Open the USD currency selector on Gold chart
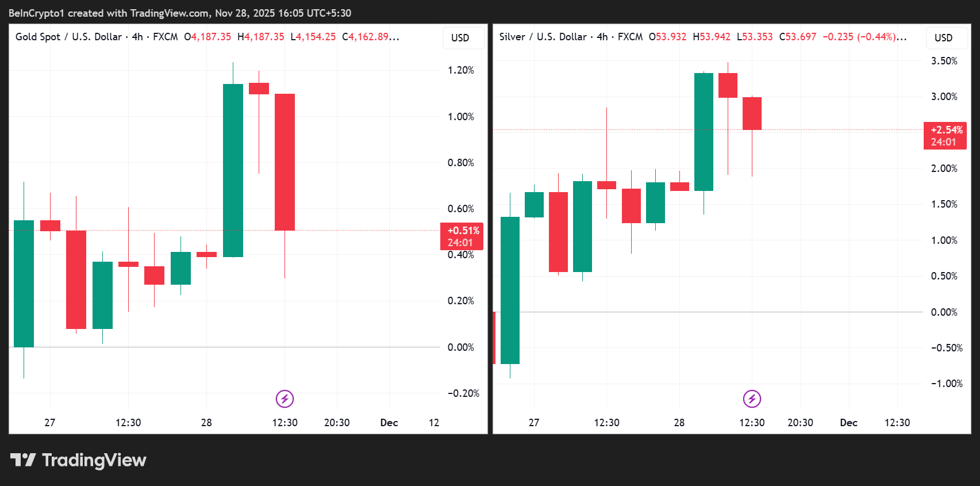980x486 pixels. click(x=460, y=38)
